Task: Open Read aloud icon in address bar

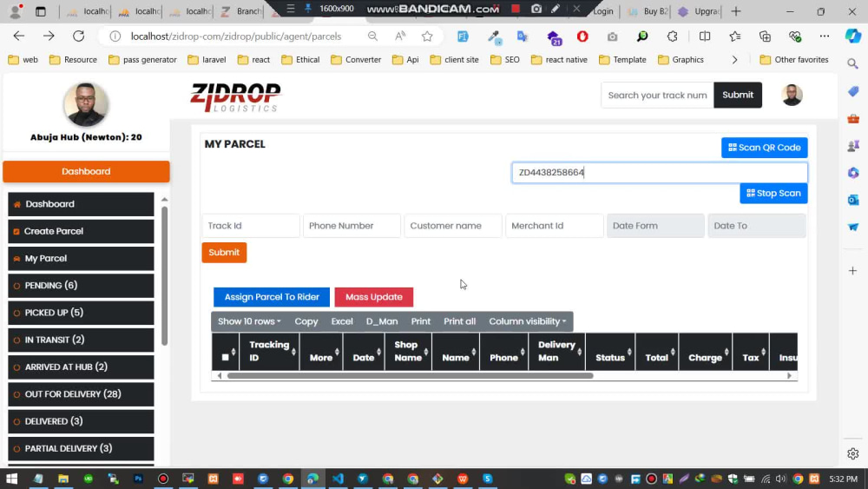Action: [399, 36]
